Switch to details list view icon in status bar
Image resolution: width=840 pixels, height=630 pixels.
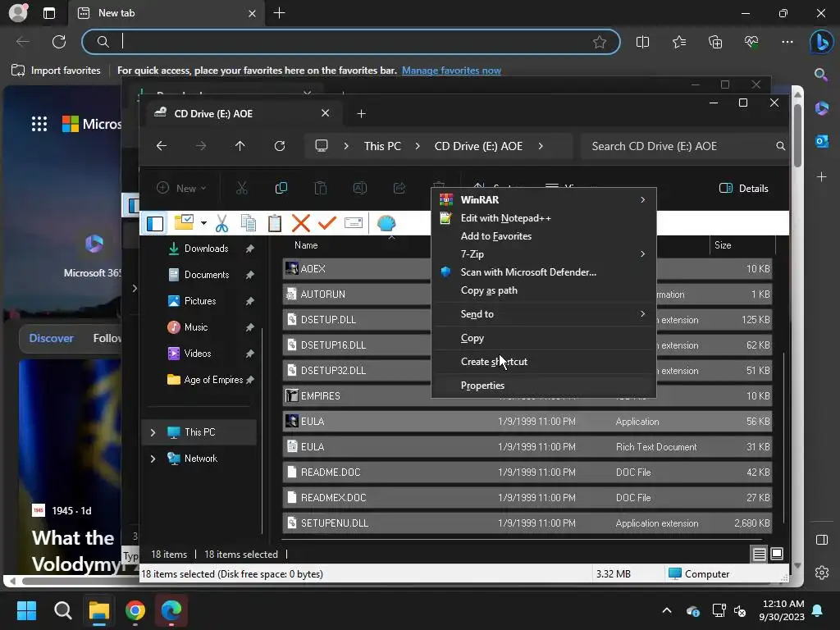click(759, 554)
